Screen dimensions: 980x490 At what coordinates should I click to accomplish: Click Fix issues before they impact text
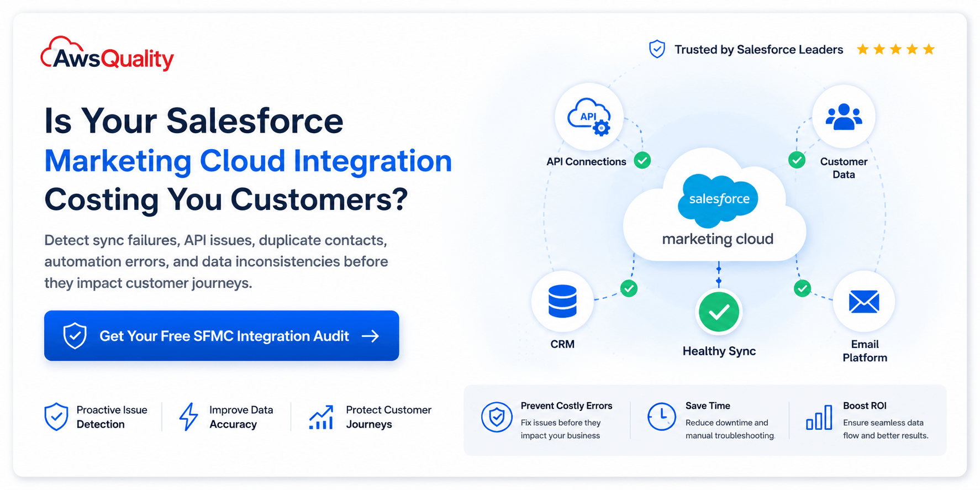560,429
